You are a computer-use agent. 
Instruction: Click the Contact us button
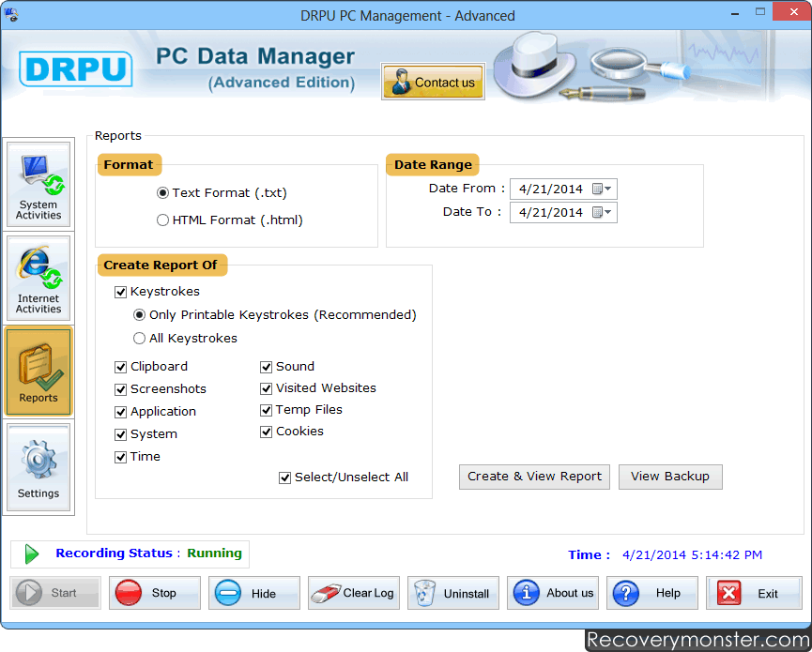433,82
